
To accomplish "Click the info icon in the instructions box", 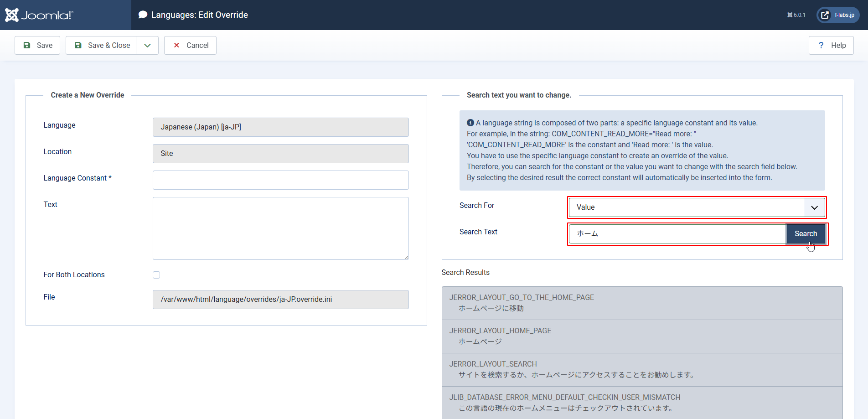I will [470, 122].
